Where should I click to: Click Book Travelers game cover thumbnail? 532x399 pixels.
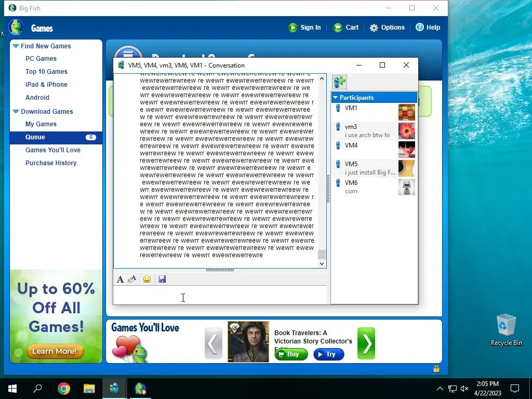(x=248, y=342)
